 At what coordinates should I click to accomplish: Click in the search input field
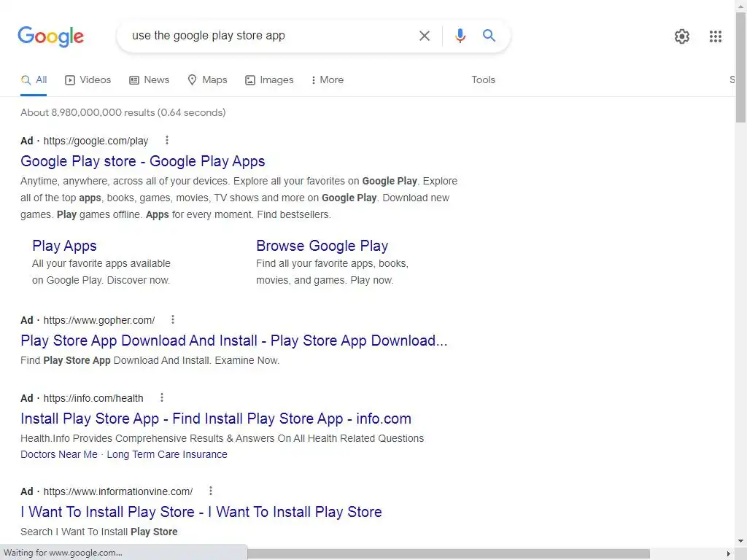coord(270,36)
